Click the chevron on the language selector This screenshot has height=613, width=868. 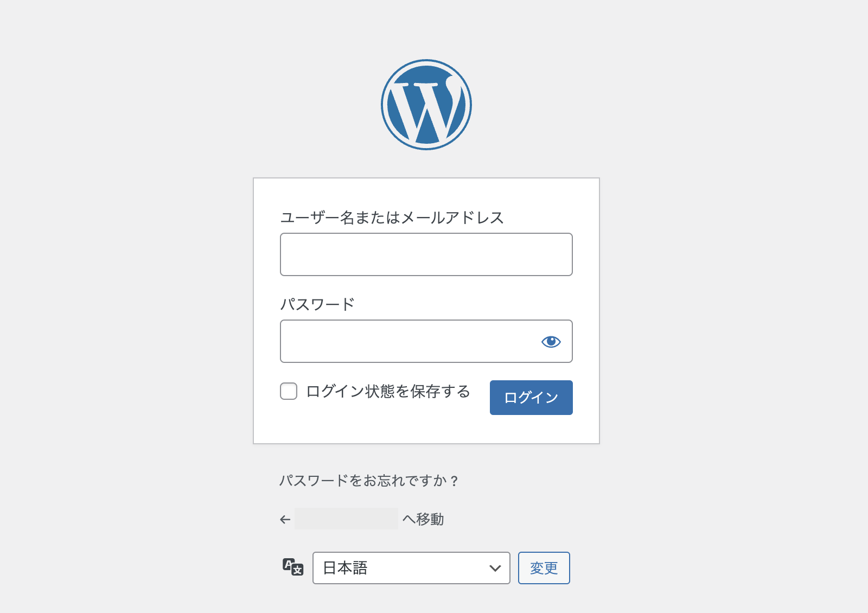pos(494,568)
